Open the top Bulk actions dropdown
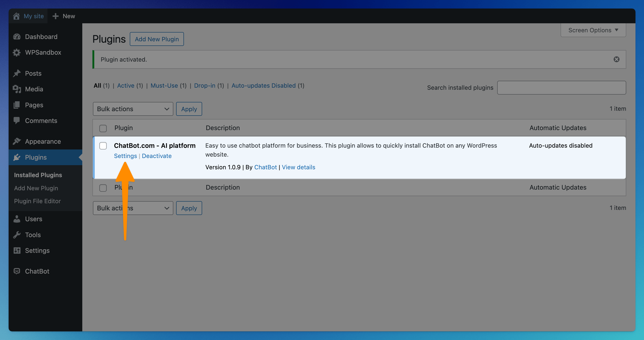Image resolution: width=644 pixels, height=340 pixels. (x=133, y=109)
